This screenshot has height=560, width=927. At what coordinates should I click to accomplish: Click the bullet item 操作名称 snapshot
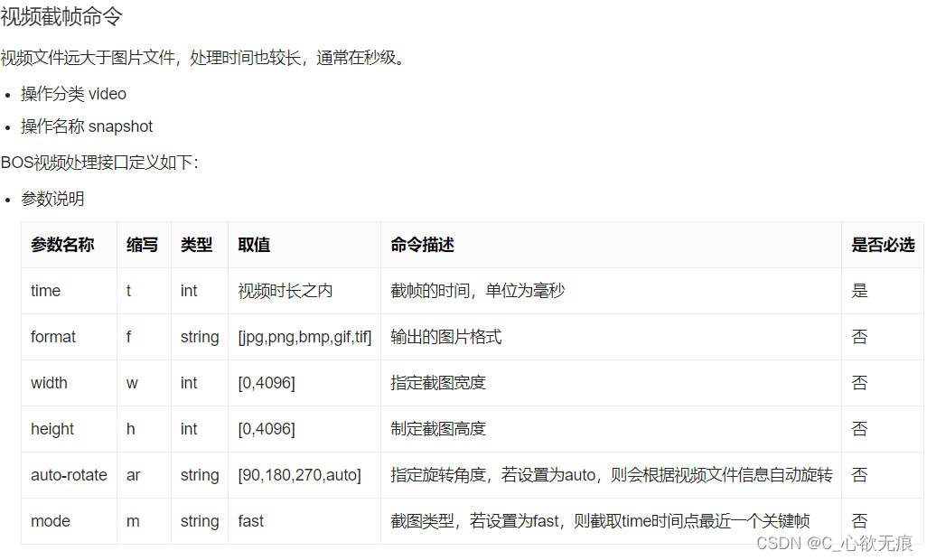(x=87, y=126)
